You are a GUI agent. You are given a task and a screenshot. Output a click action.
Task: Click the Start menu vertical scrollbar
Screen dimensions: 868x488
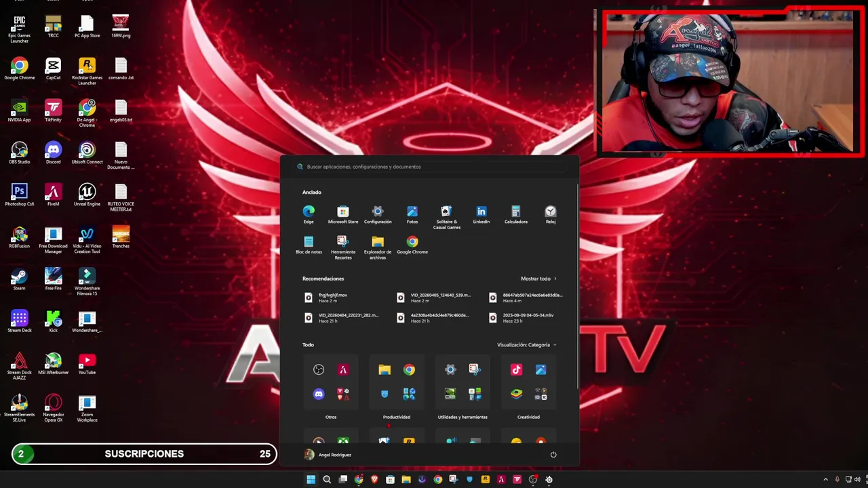[577, 286]
